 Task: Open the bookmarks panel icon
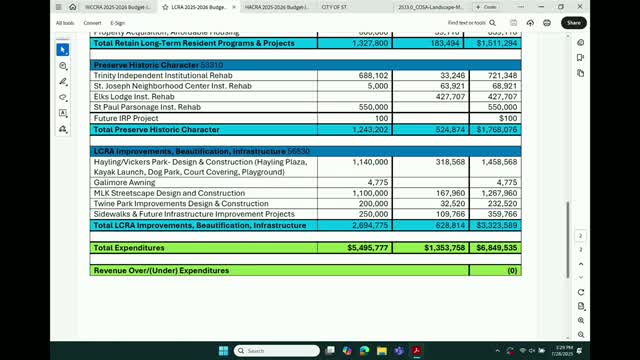click(x=580, y=58)
